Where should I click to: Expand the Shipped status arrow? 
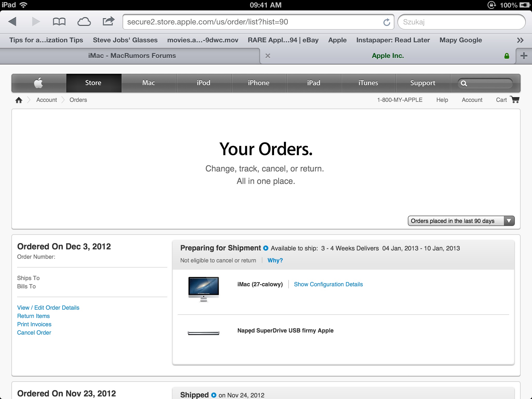(214, 395)
